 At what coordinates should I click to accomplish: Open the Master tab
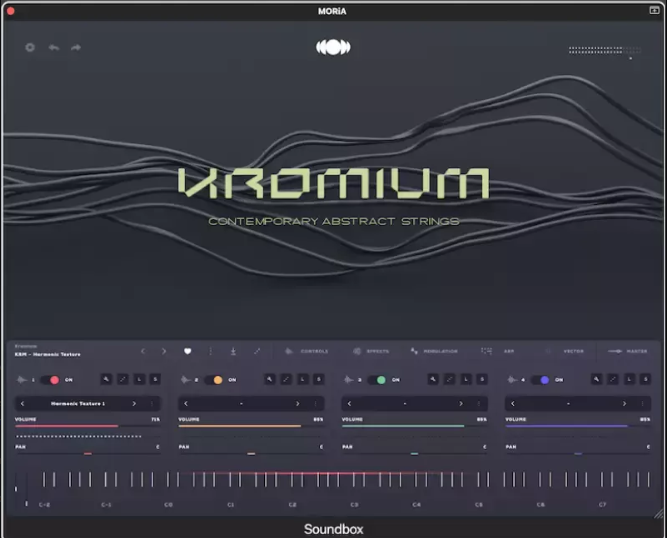627,351
